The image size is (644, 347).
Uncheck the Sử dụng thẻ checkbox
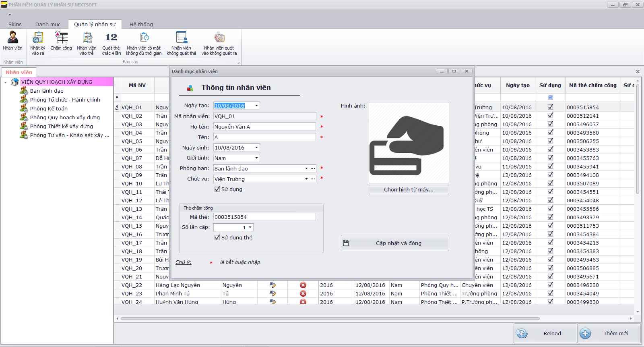click(x=217, y=237)
